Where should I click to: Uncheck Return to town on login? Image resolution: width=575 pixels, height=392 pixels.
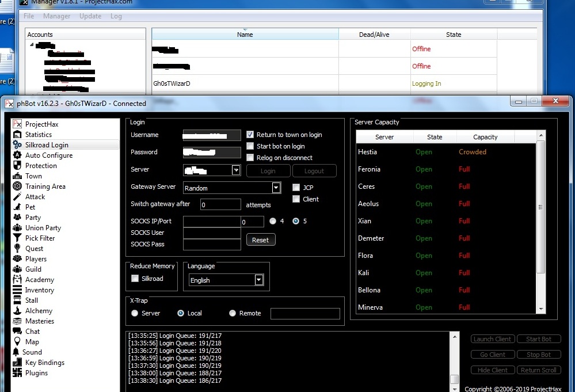(249, 135)
